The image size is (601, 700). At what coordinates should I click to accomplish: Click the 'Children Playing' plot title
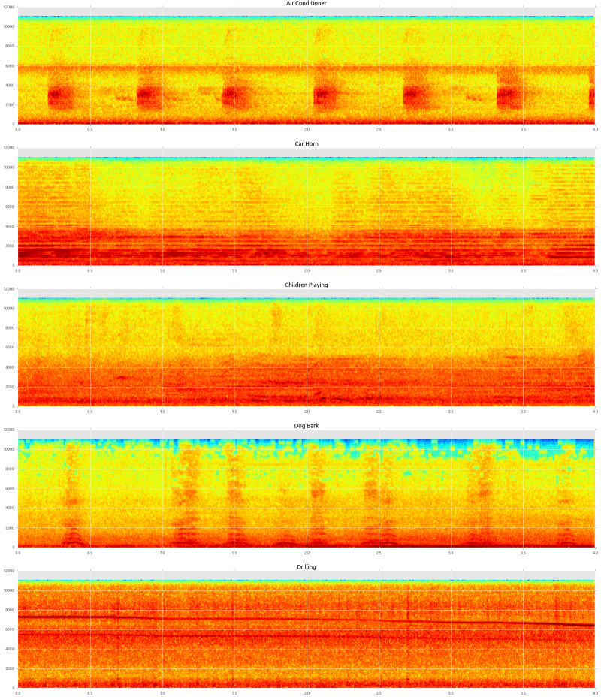(x=306, y=285)
